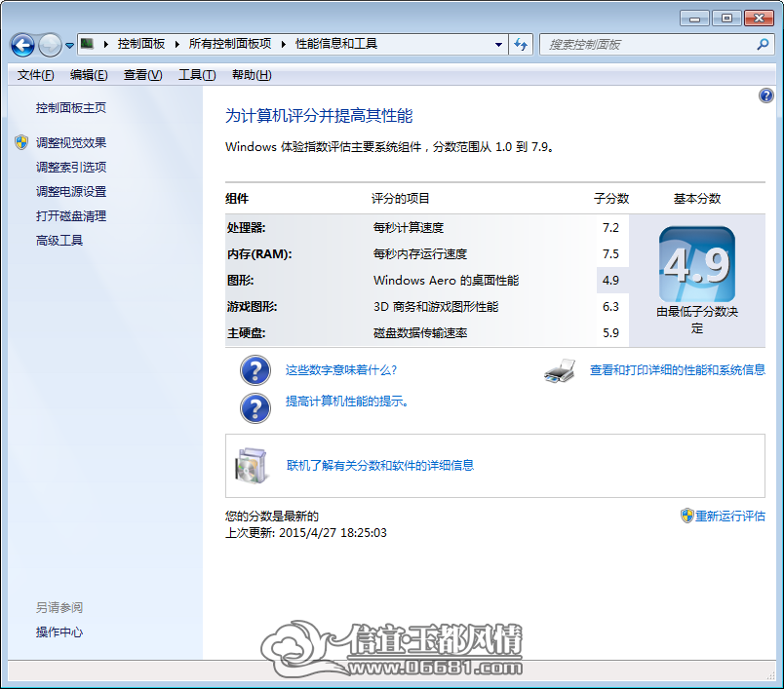The image size is (784, 689).
Task: Open the 查看(V) menu
Action: coord(142,75)
